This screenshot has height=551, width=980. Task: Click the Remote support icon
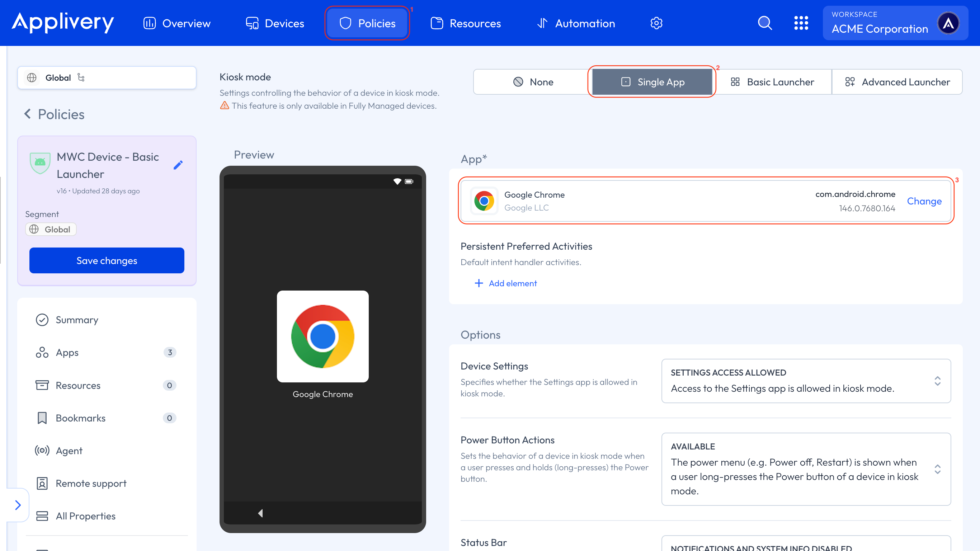[x=42, y=484]
